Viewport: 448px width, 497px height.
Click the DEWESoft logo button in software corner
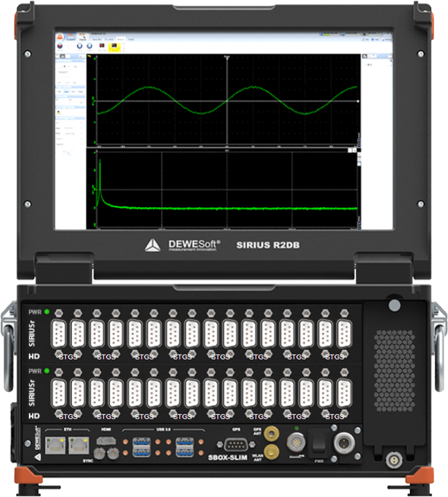pos(60,37)
